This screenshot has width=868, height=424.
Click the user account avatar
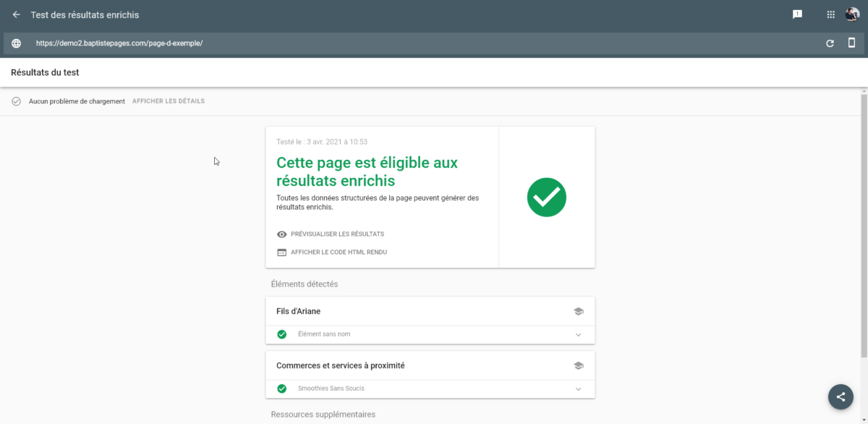[852, 14]
